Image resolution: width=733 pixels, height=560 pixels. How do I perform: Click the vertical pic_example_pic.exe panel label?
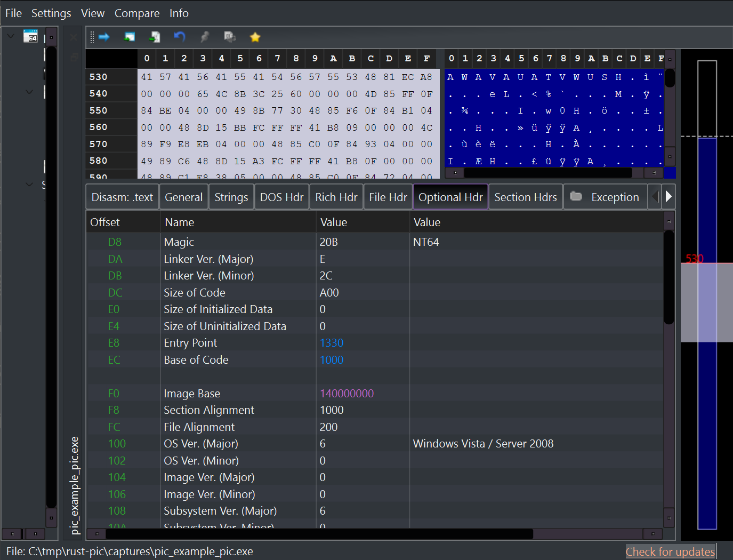[75, 485]
